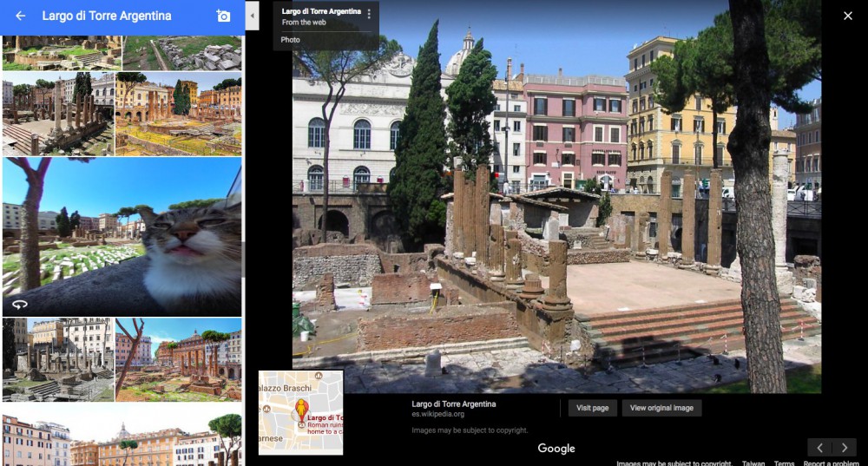
Task: Open thumbnail of gray columns and white buildings
Action: coord(58,360)
